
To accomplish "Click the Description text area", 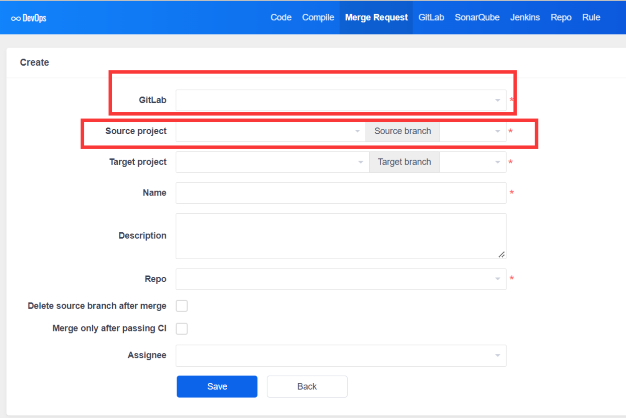I will pos(341,236).
